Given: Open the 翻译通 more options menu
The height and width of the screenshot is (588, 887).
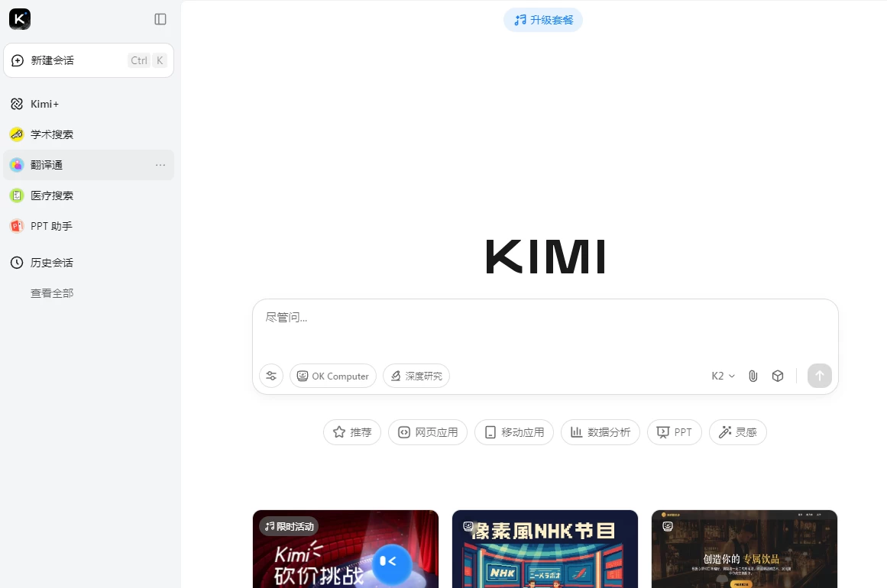Looking at the screenshot, I should click(x=160, y=164).
